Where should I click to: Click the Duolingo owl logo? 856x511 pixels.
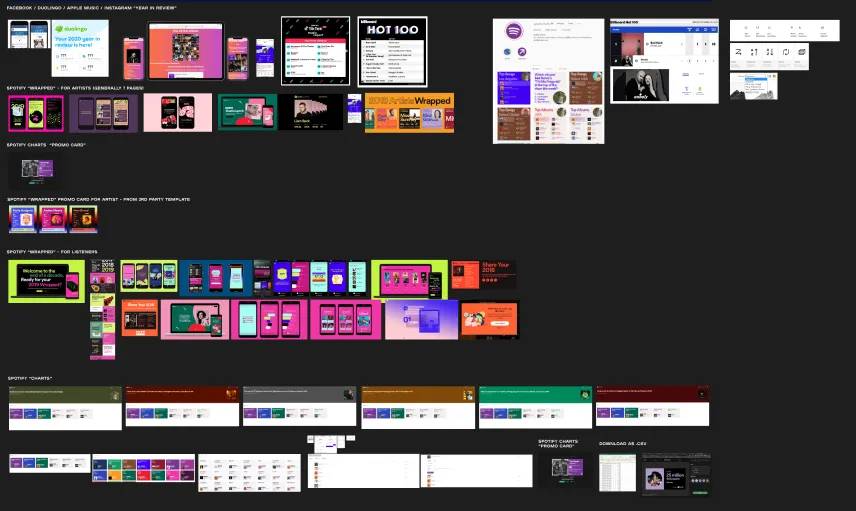click(61, 31)
